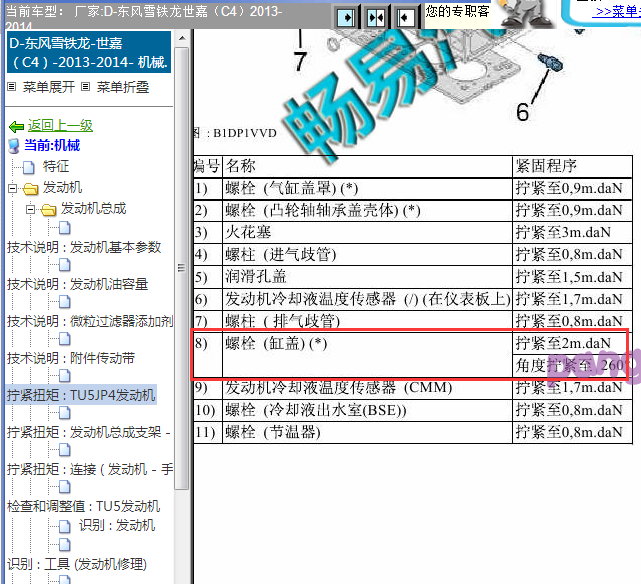Open 技术说明:发动机油容量
Viewport: 641px width, 584px height.
tap(77, 284)
